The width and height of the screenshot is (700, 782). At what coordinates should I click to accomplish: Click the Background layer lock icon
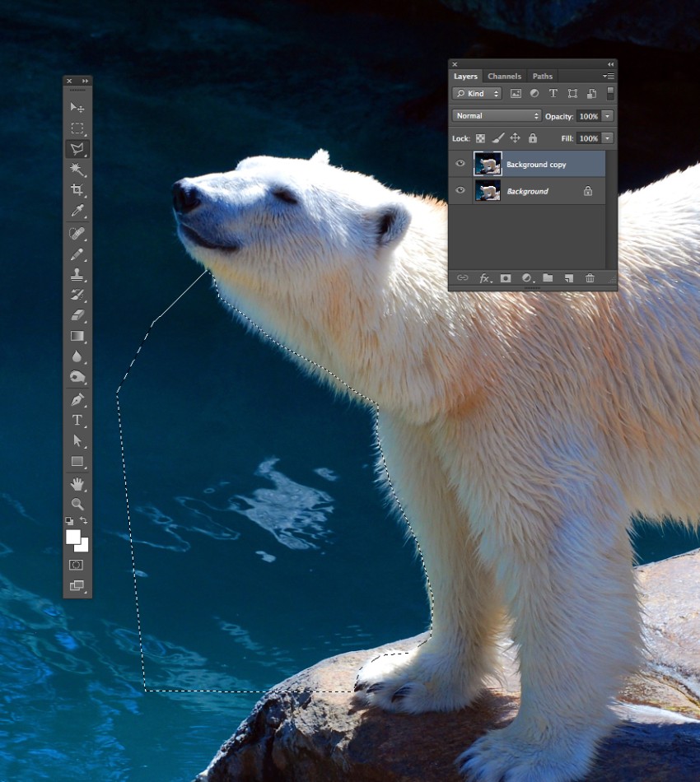pyautogui.click(x=588, y=190)
